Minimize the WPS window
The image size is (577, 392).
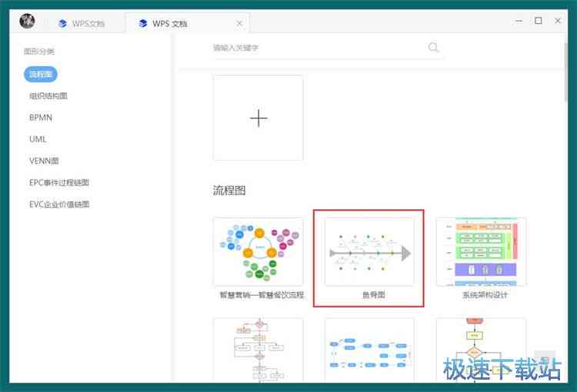(519, 21)
